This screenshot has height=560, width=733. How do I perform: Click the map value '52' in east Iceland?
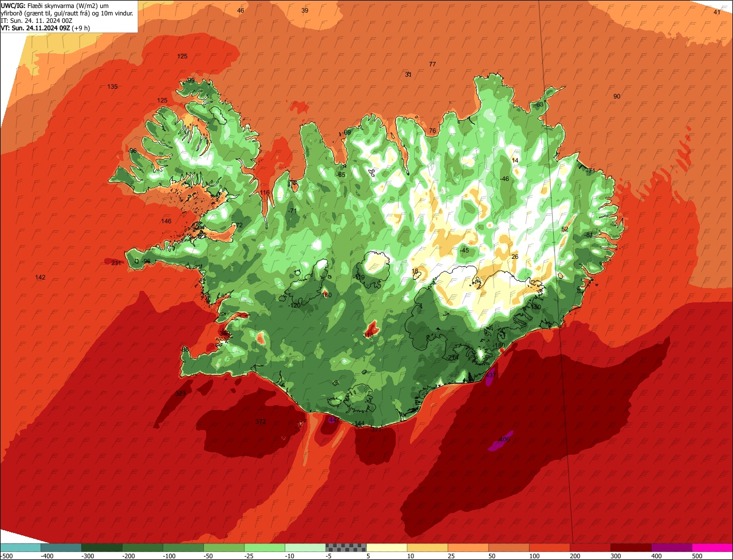(565, 229)
